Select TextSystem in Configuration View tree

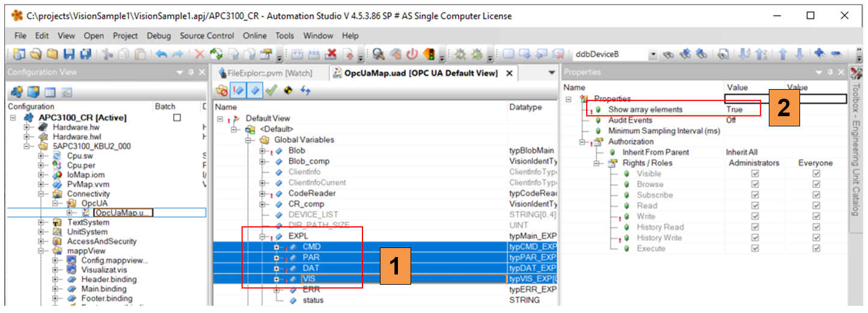[88, 222]
